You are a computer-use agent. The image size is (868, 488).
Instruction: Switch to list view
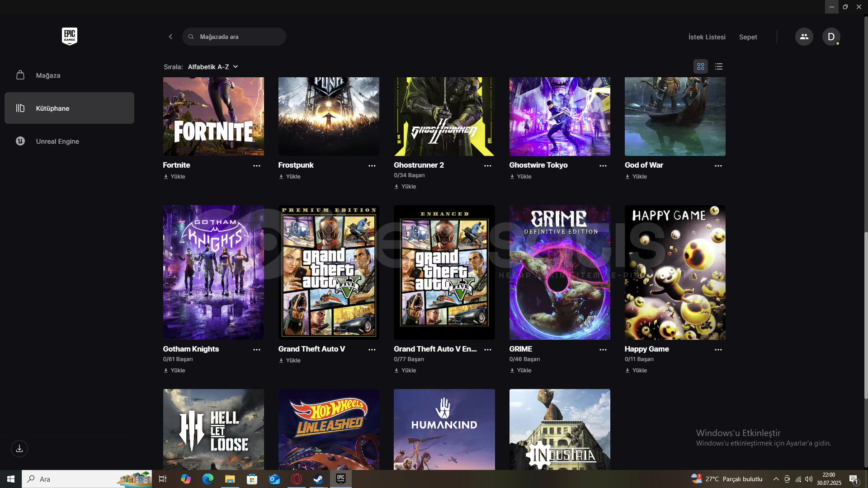click(x=719, y=66)
